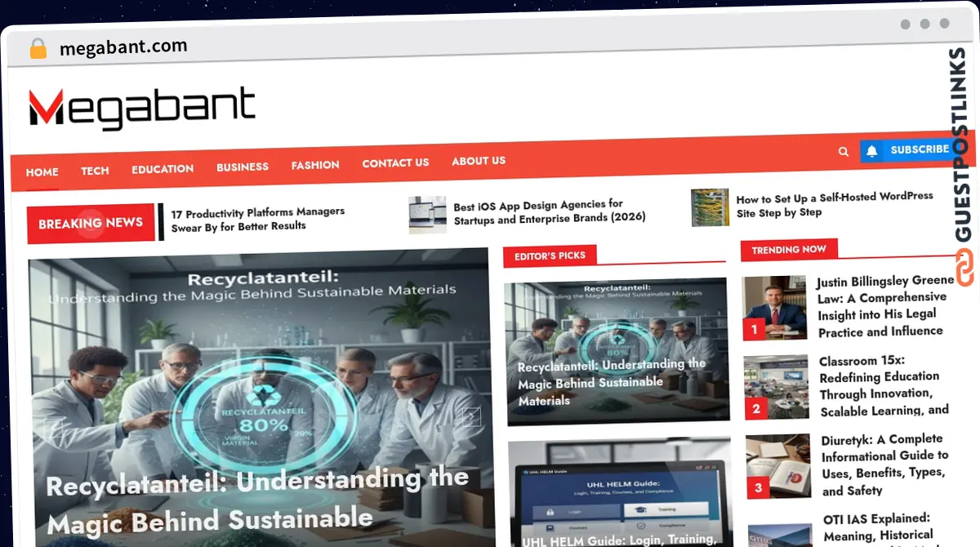The image size is (980, 547).
Task: Open the Fashion menu item
Action: tap(315, 165)
